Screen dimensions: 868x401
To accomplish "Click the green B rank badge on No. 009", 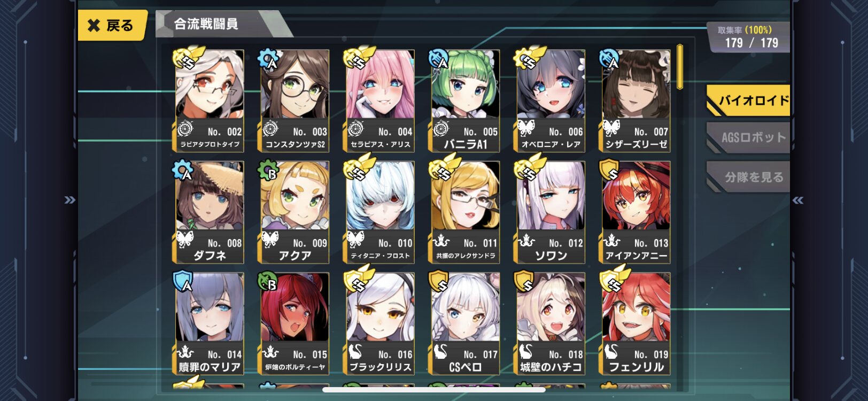I will click(269, 171).
